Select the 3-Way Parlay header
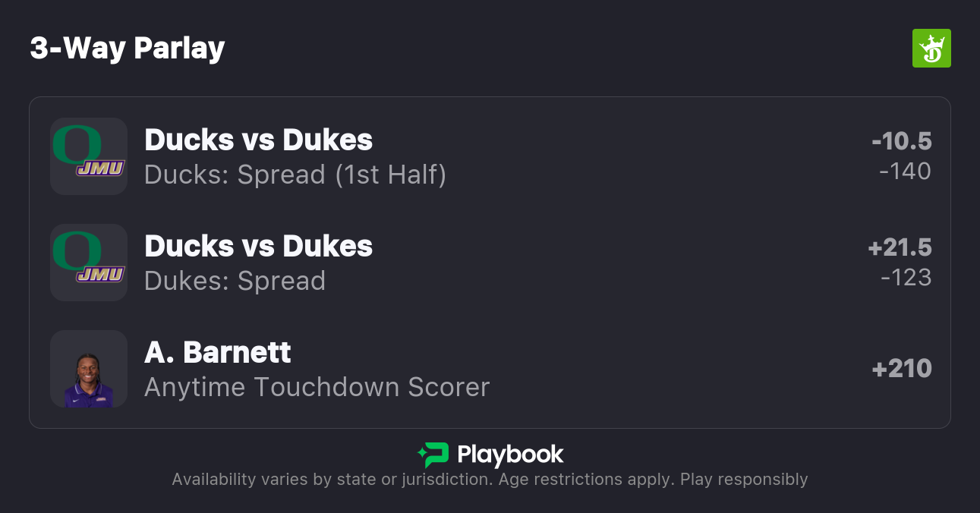Viewport: 980px width, 513px height. 128,47
